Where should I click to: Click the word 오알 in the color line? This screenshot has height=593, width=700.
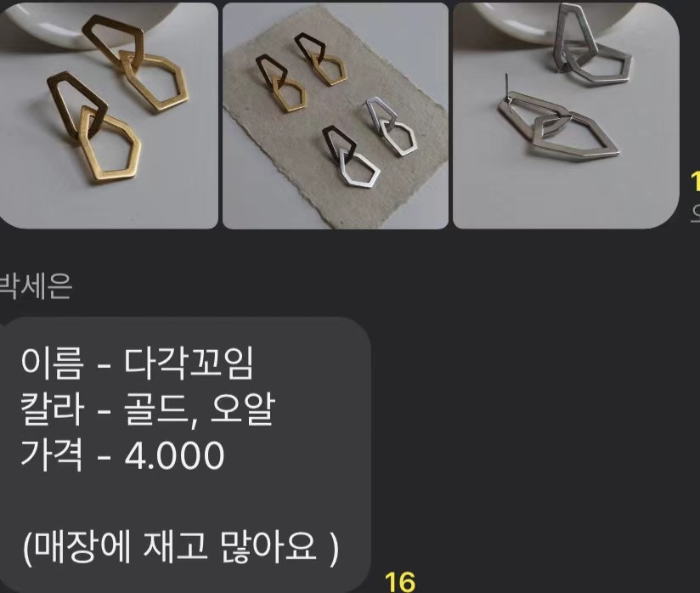242,409
